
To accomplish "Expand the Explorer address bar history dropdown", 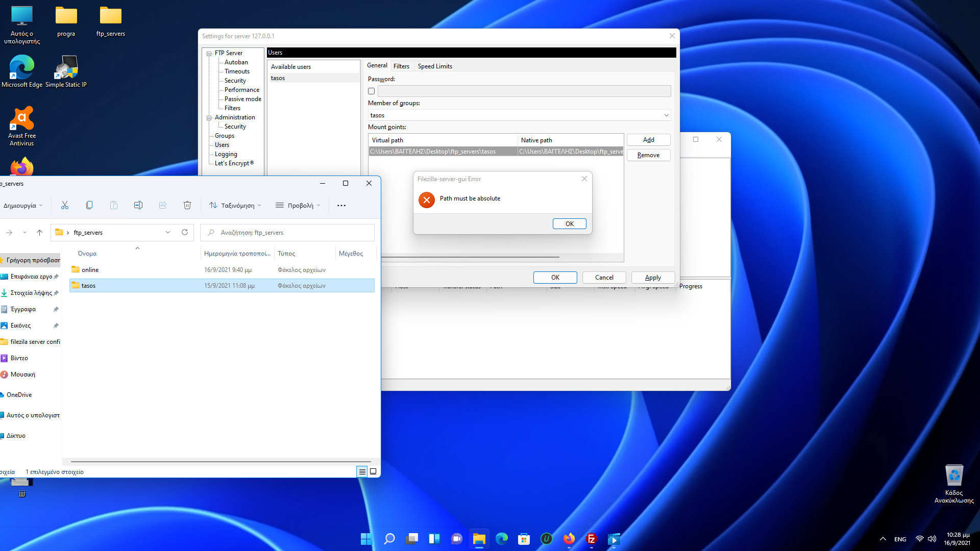I will click(168, 232).
